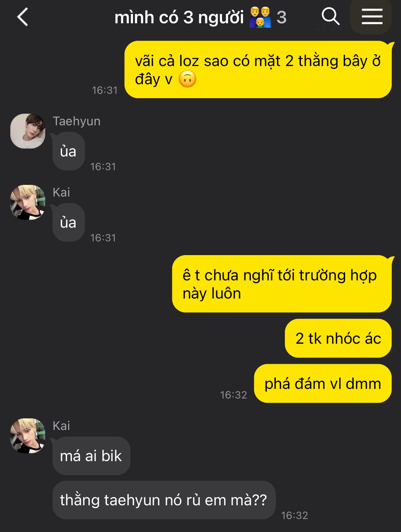Tap the upside-down face emoji
Image resolution: width=401 pixels, height=532 pixels.
pyautogui.click(x=187, y=79)
